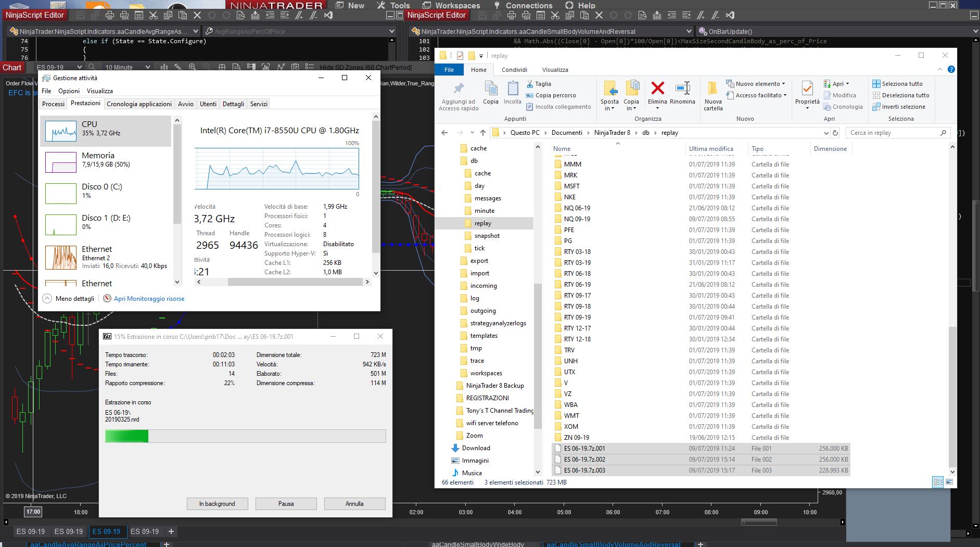
Task: Select file ES 06-19.7z.002 in Explorer
Action: (701, 460)
